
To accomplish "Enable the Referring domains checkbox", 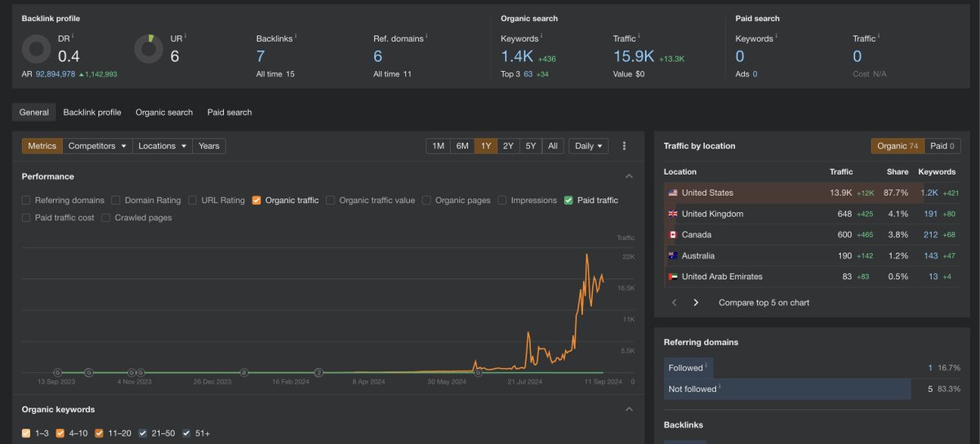I will pyautogui.click(x=27, y=201).
